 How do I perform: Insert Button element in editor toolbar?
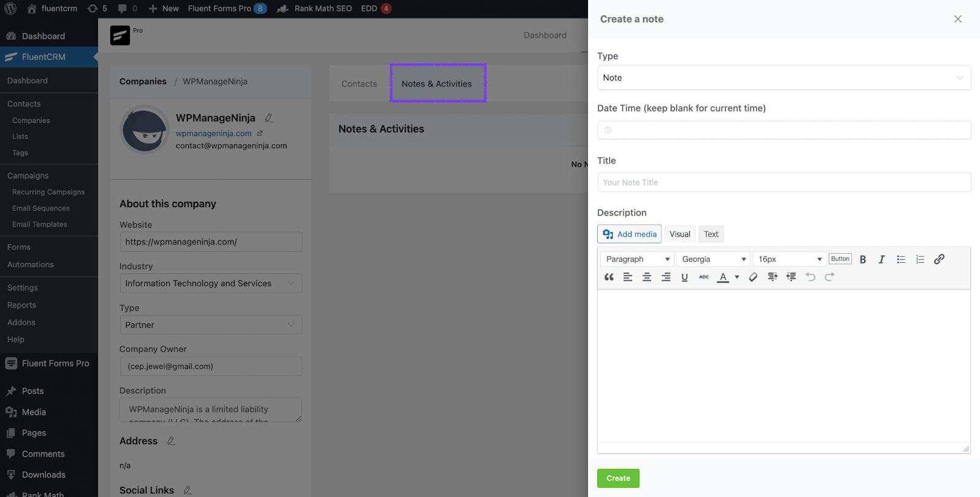[840, 259]
